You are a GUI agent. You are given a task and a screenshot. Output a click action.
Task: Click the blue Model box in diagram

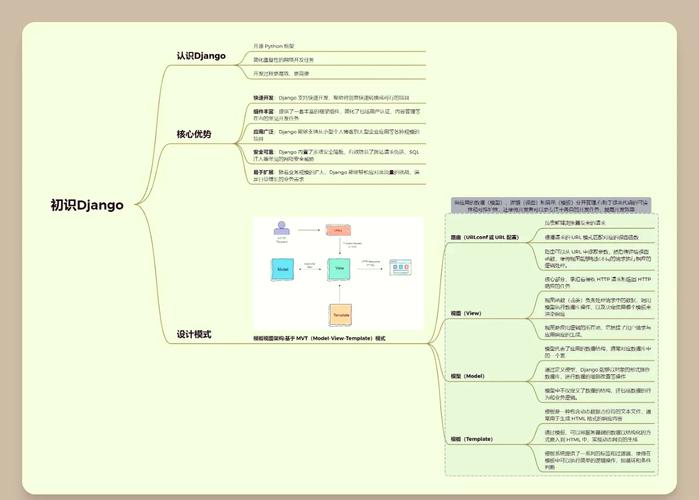[283, 269]
